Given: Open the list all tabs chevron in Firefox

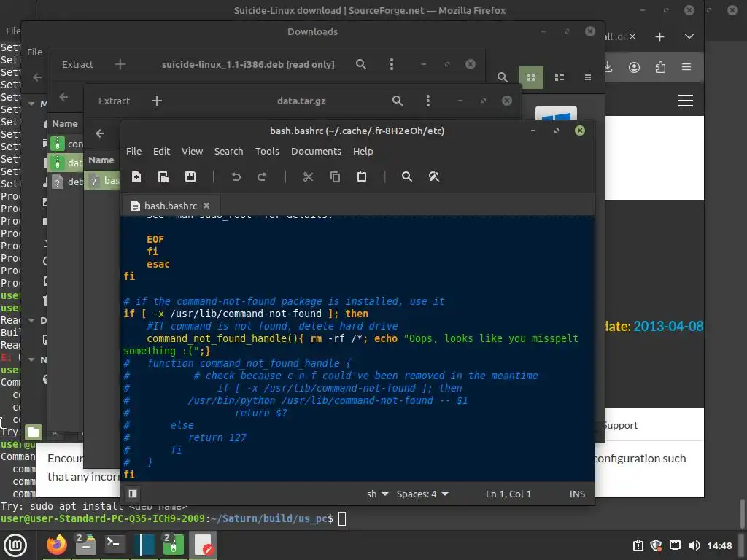Looking at the screenshot, I should (x=689, y=36).
